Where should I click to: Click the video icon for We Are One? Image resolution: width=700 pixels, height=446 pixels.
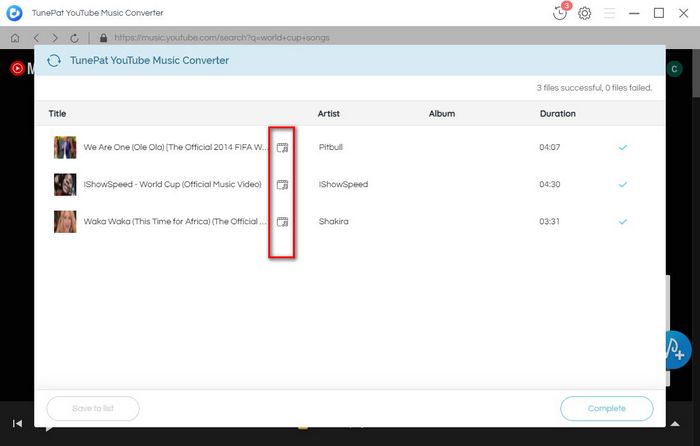(282, 147)
